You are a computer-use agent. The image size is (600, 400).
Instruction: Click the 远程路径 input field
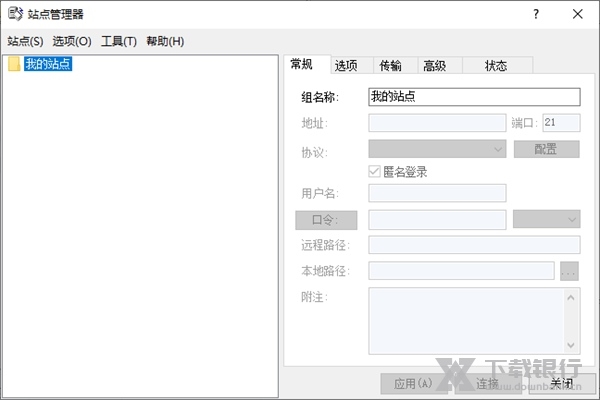[474, 245]
